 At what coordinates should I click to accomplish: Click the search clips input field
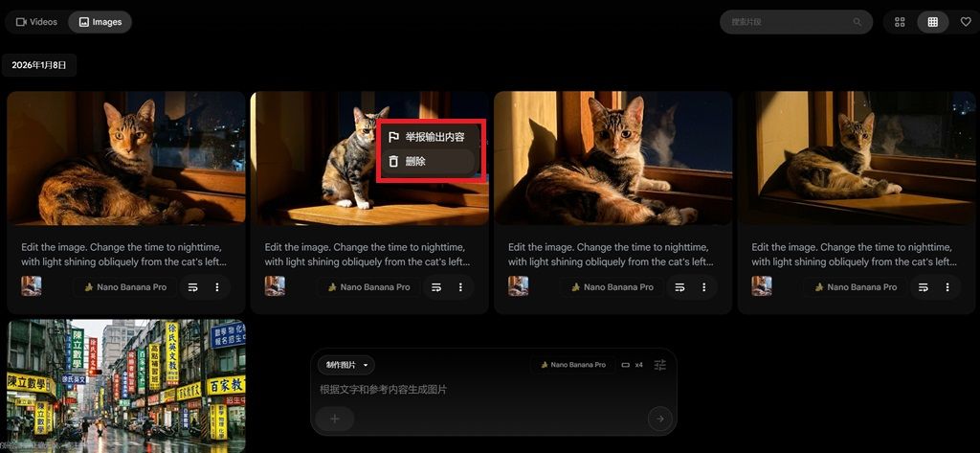(x=795, y=22)
